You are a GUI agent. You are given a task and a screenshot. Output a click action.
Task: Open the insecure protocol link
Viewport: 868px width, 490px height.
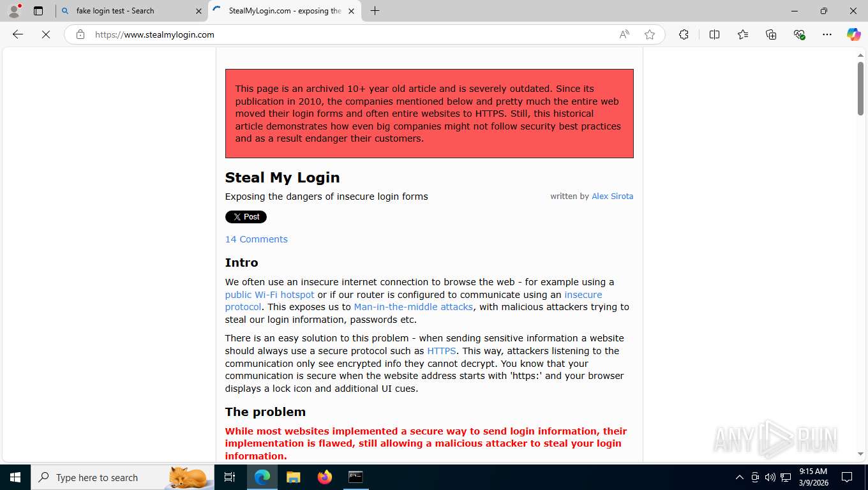point(583,295)
